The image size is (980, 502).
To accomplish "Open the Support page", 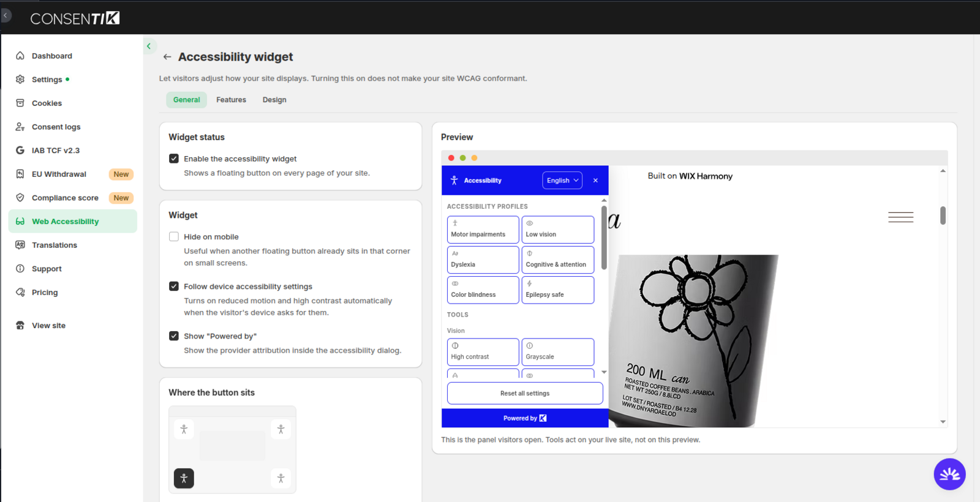I will (x=72, y=269).
